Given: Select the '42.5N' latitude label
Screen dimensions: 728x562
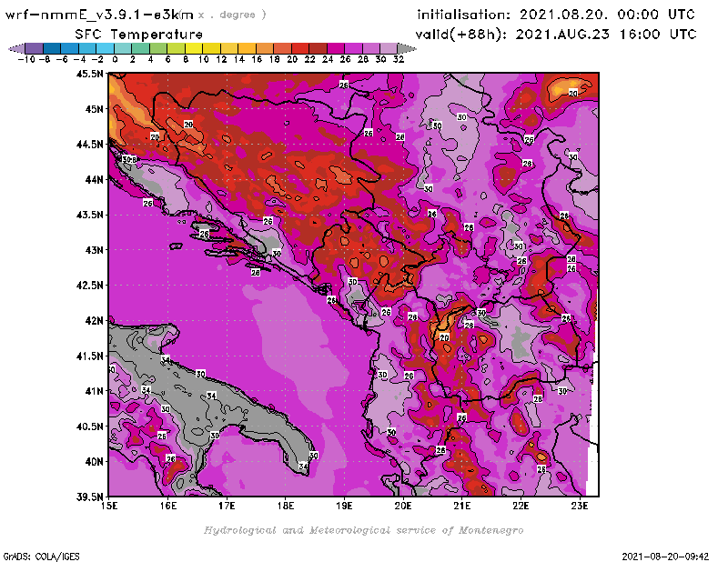Looking at the screenshot, I should (x=89, y=285).
